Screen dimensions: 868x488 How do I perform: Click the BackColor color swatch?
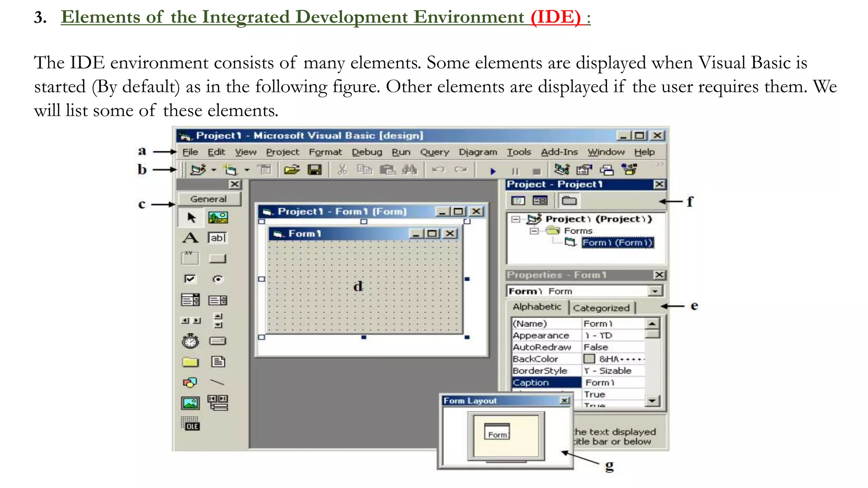click(589, 359)
